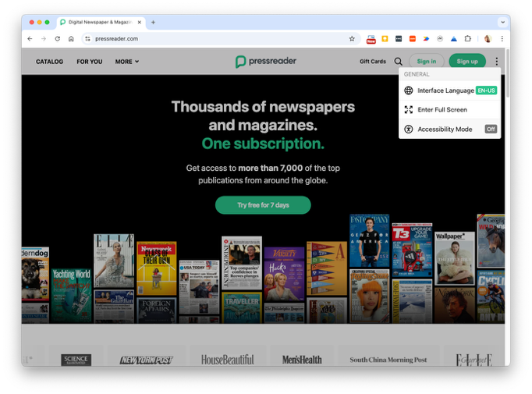Click the Men's Health logo

pos(302,360)
